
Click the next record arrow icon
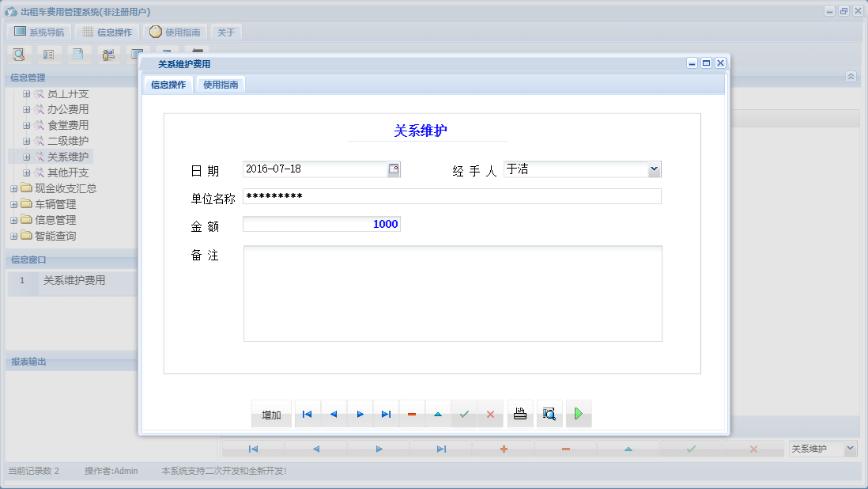(x=360, y=413)
